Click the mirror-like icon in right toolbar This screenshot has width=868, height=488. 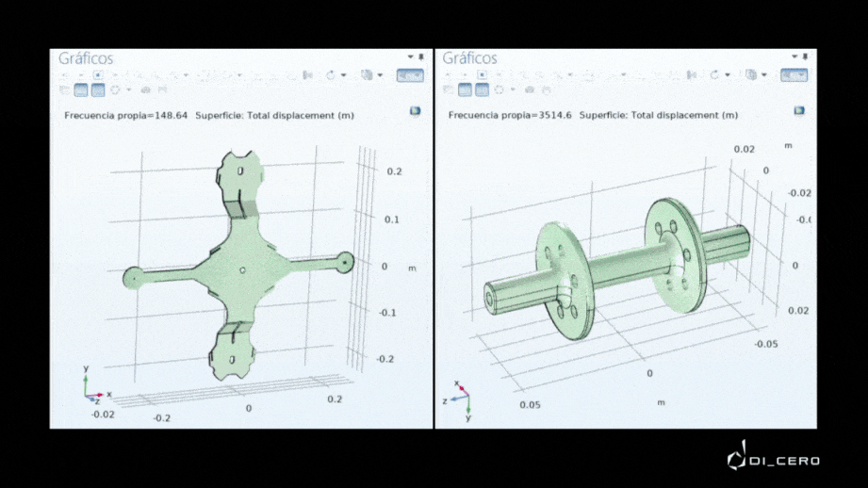click(x=692, y=74)
